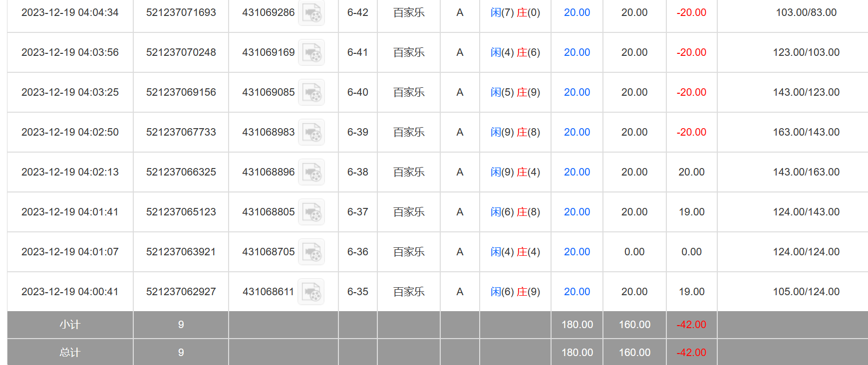Open video replay icon for round 431068805
The height and width of the screenshot is (365, 868).
311,212
